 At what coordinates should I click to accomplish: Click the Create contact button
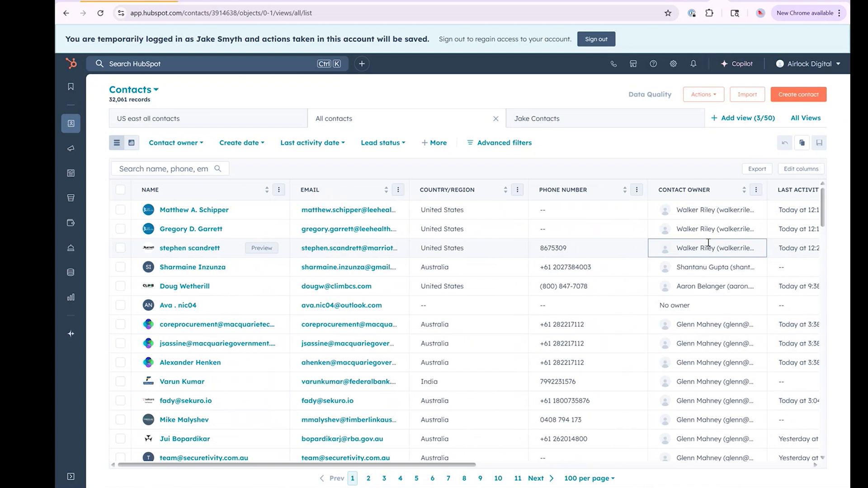[798, 94]
